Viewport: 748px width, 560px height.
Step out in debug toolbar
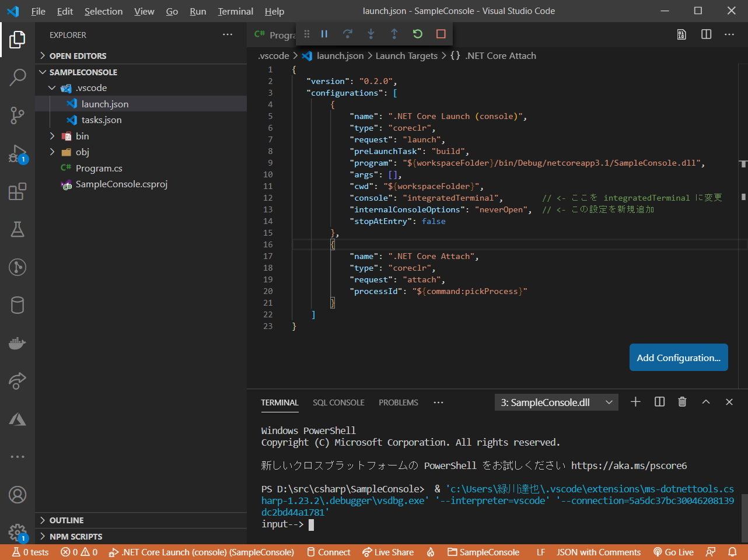(394, 34)
